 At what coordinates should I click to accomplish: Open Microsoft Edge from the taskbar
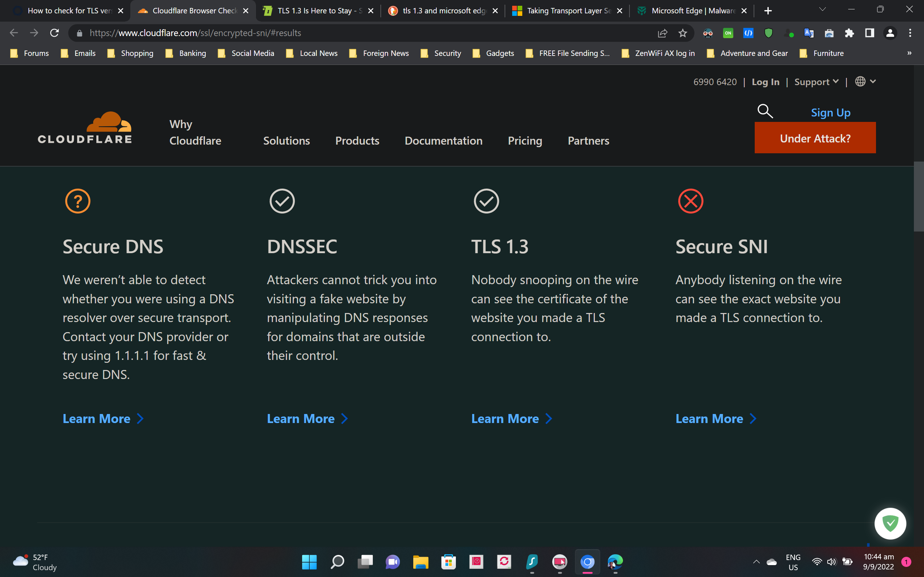[x=615, y=562]
